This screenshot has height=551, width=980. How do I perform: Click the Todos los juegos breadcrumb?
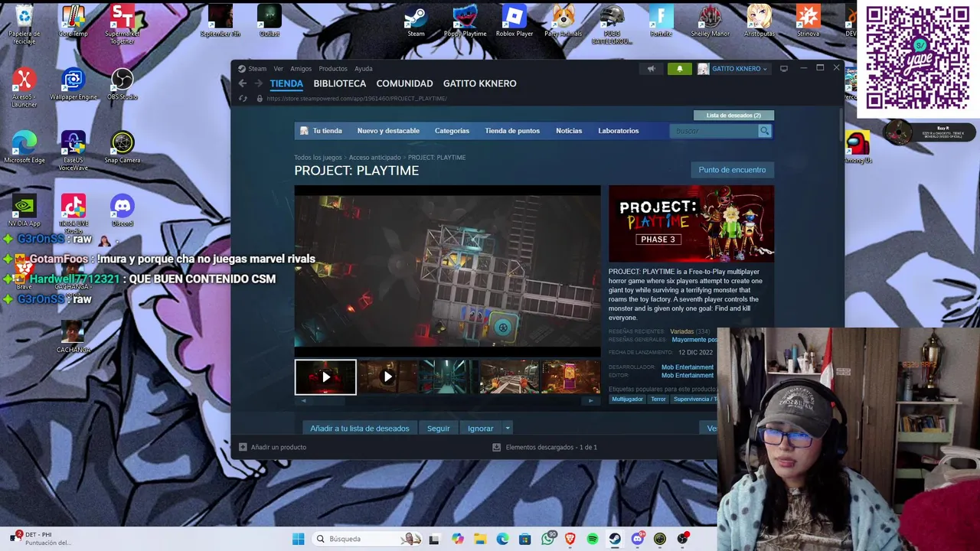pyautogui.click(x=318, y=158)
